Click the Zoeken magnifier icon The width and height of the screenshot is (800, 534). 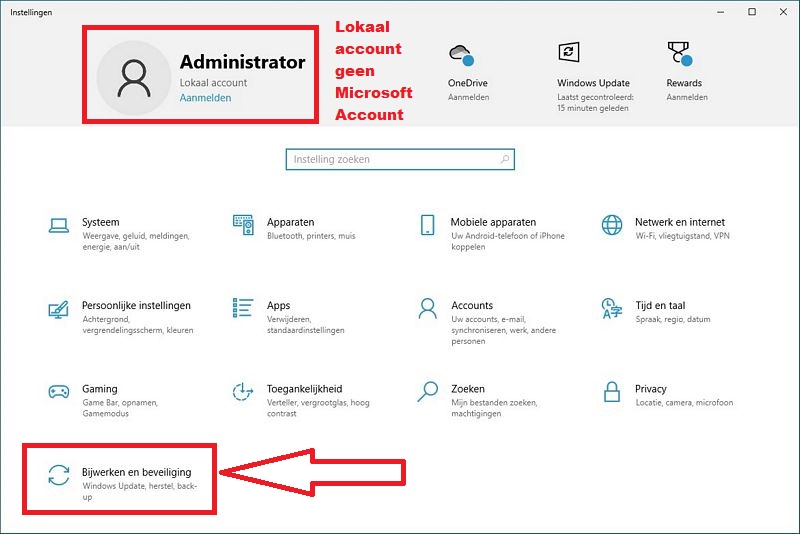tap(428, 391)
